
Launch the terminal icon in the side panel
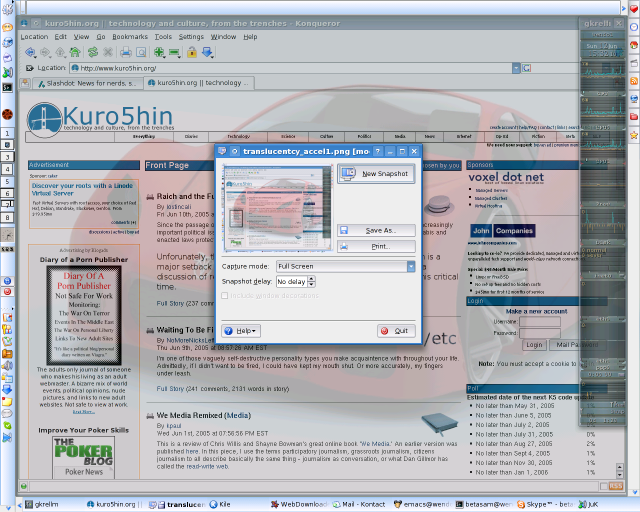click(7, 87)
